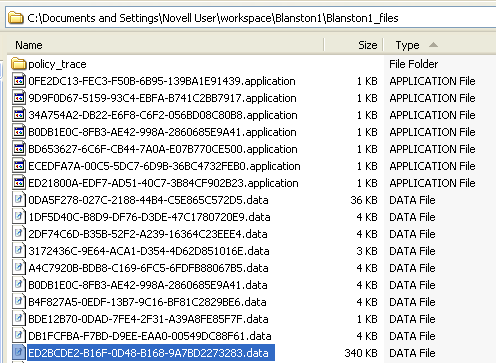Select file name 0FE2DC13-FEC3-F50B-6B95-139BA1E91439.application
Screen dimensions: 496x363
pyautogui.click(x=162, y=81)
